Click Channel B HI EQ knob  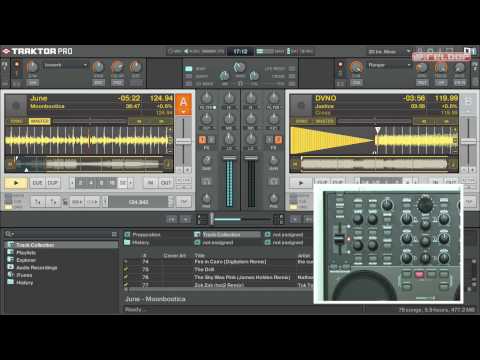251,98
